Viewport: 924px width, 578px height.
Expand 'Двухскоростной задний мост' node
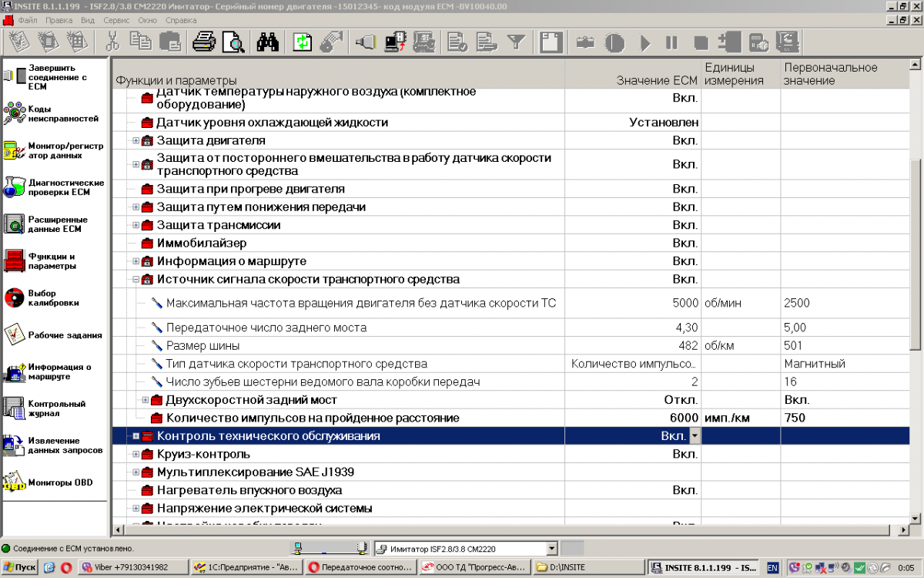[x=146, y=400]
